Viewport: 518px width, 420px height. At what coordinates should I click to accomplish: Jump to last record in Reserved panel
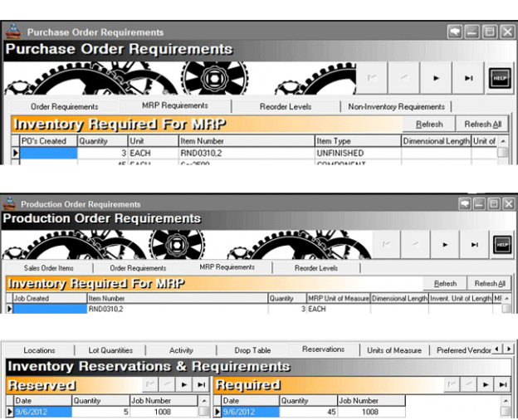pos(201,384)
